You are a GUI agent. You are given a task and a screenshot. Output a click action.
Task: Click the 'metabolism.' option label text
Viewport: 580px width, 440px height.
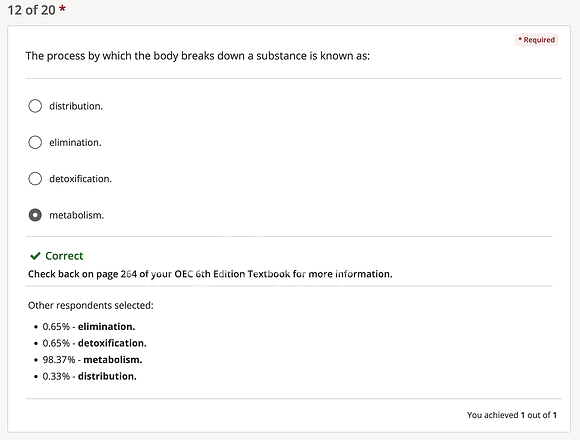point(77,215)
